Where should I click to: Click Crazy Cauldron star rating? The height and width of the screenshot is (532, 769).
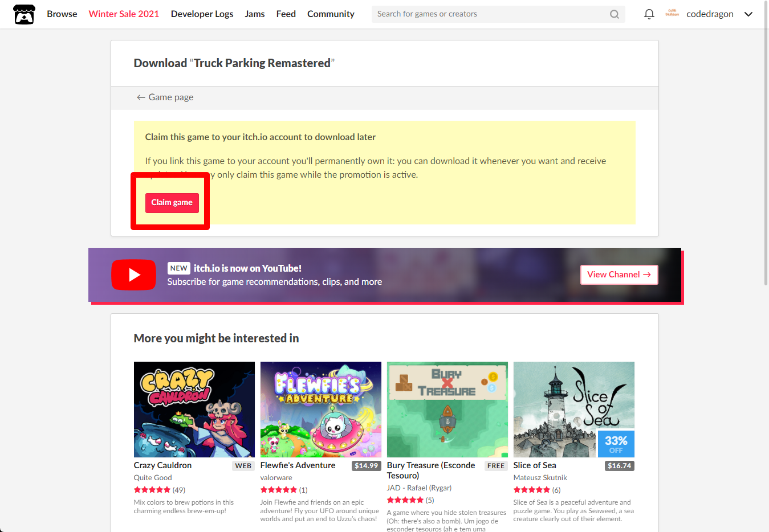click(152, 490)
